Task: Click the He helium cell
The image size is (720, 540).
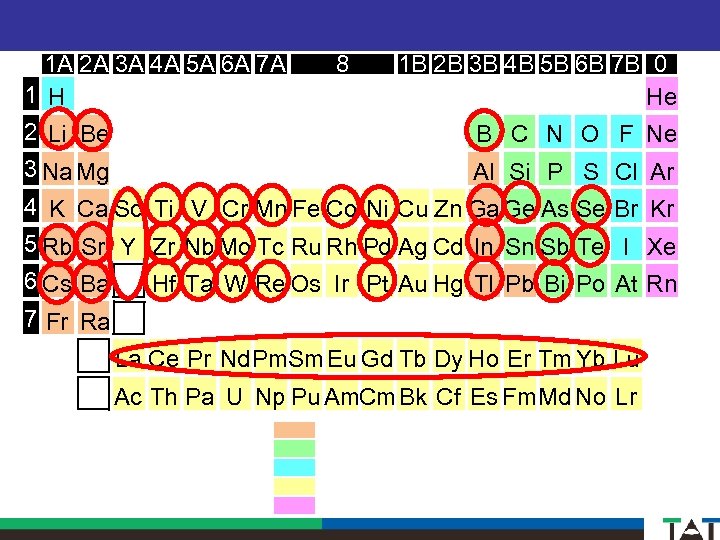Action: click(x=662, y=94)
